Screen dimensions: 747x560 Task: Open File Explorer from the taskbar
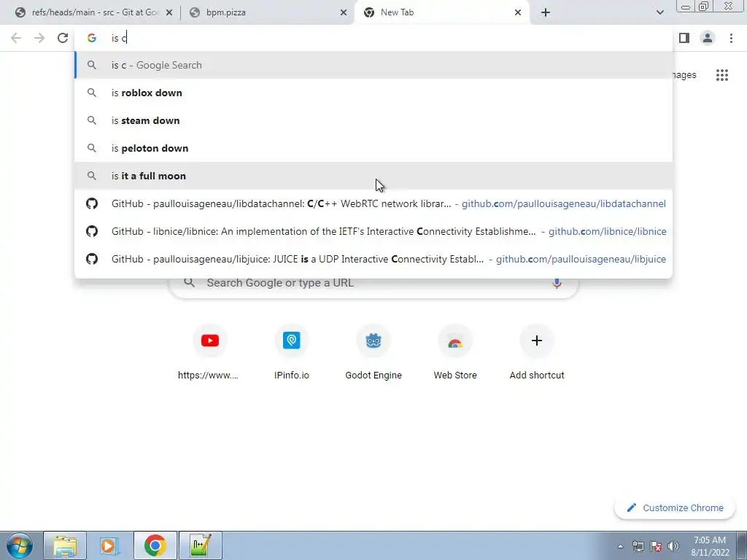(x=65, y=545)
